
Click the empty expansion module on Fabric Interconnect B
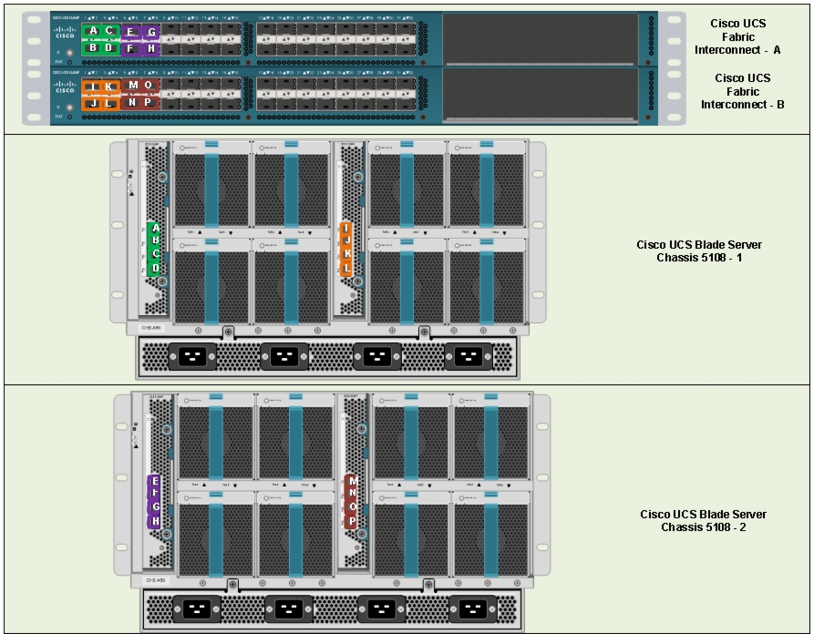[x=540, y=95]
